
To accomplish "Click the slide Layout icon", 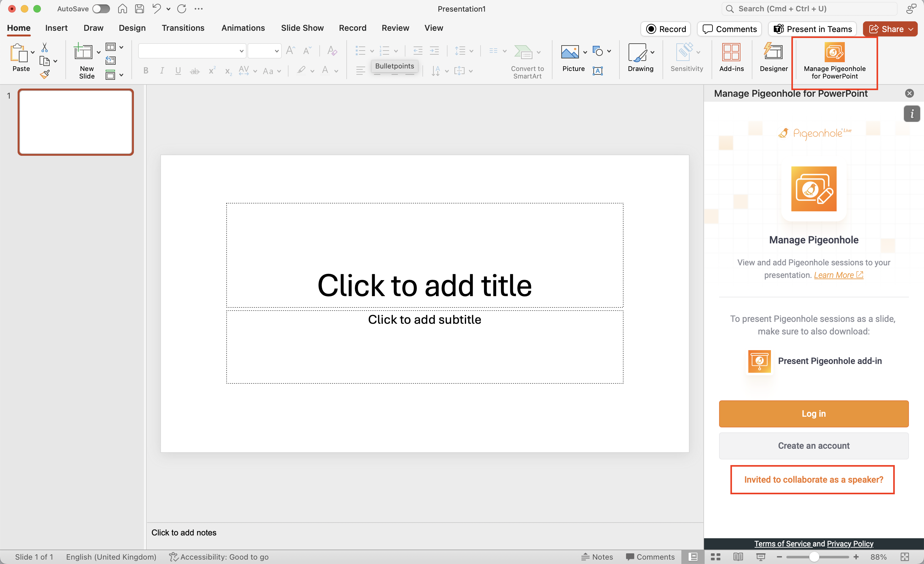I will [111, 47].
